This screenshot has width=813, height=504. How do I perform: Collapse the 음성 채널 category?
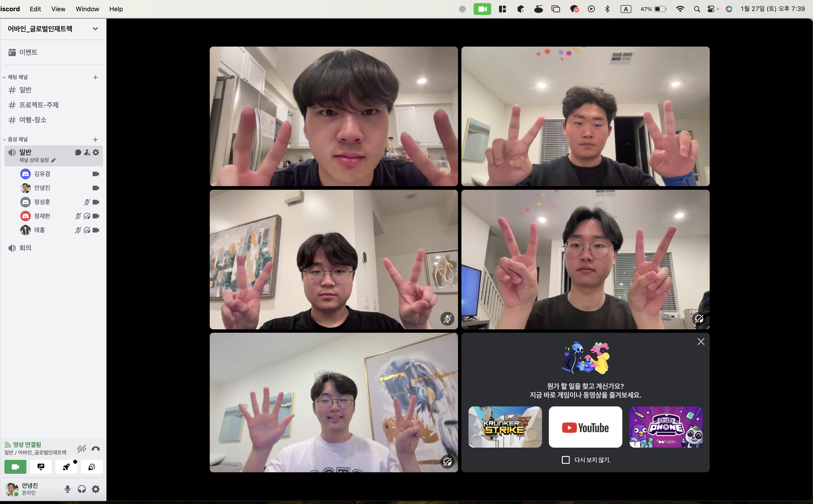pyautogui.click(x=17, y=139)
